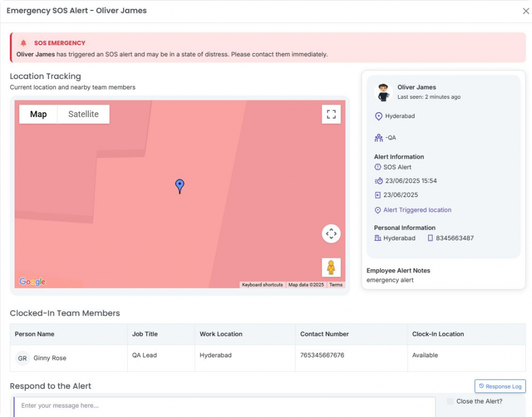Image resolution: width=532 pixels, height=417 pixels.
Task: Click the Street View pegman icon
Action: (x=331, y=268)
